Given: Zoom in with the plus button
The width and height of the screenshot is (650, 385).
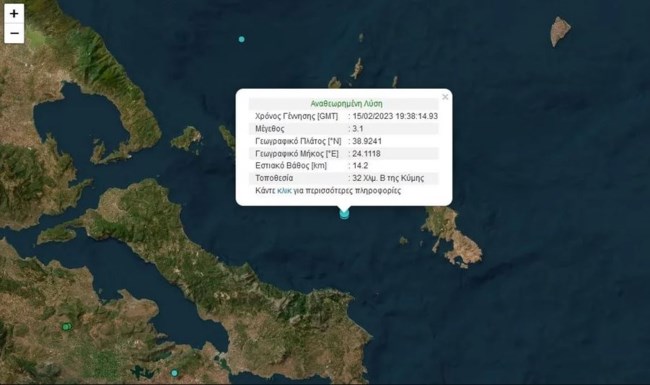Looking at the screenshot, I should (x=14, y=14).
